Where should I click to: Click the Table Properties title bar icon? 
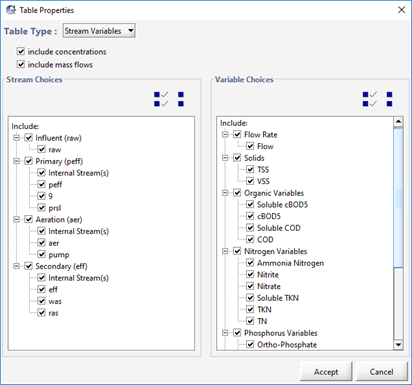11,10
